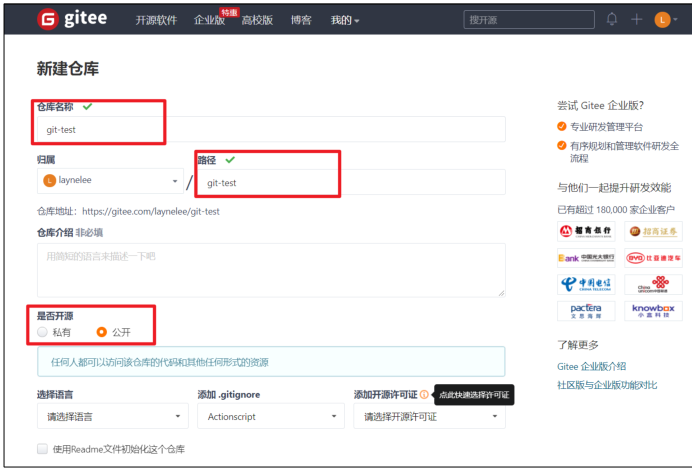Click the Everbright Bank logo

point(586,258)
